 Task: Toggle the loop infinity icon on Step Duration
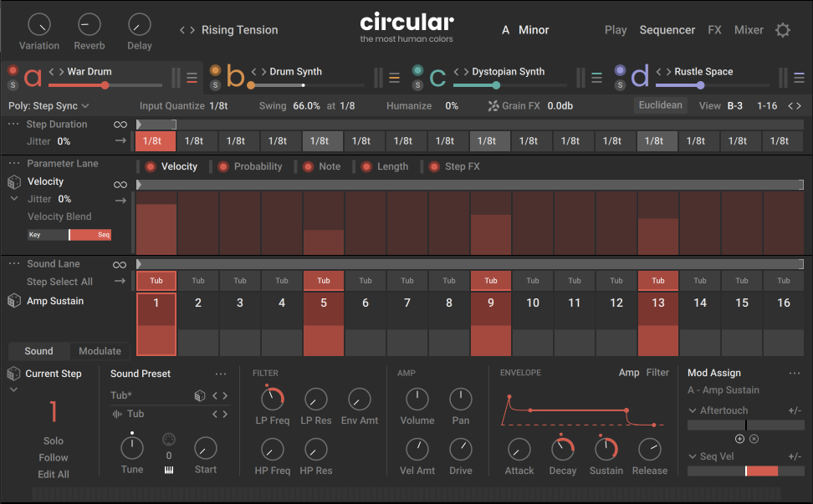(120, 124)
